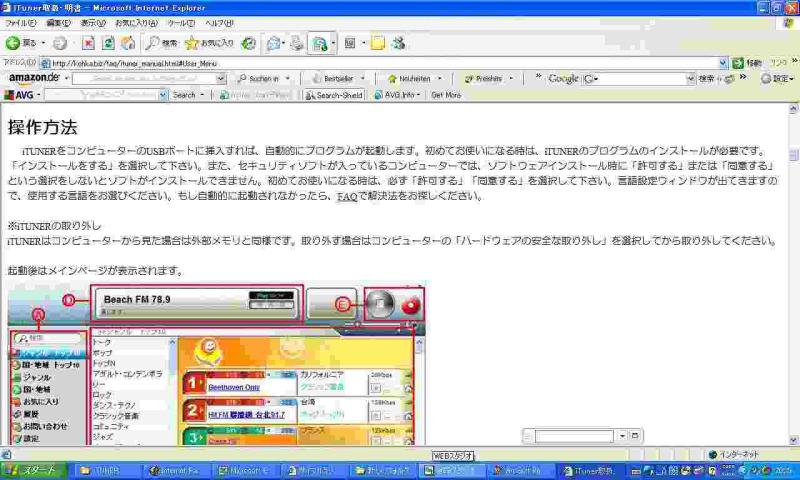Open the お気に入り(A) menu

134,22
